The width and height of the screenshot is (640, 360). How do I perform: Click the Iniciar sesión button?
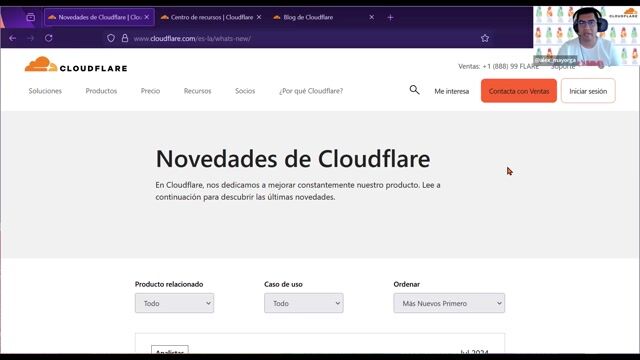click(588, 91)
